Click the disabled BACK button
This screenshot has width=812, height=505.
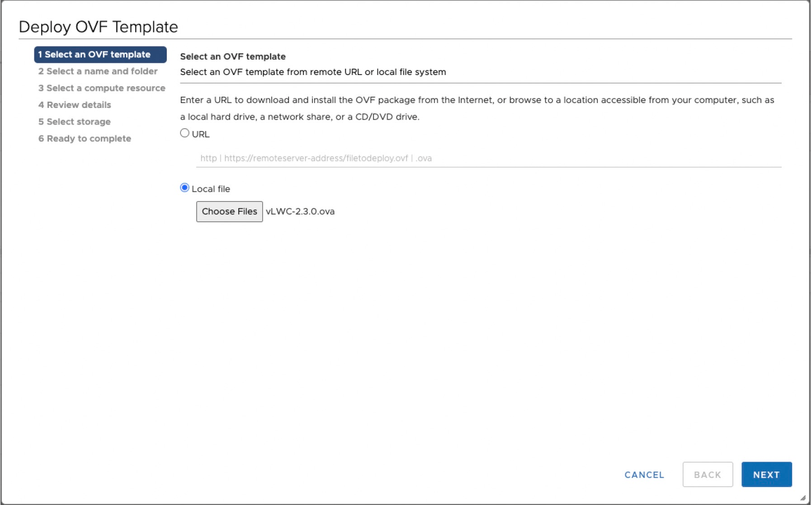click(x=708, y=474)
